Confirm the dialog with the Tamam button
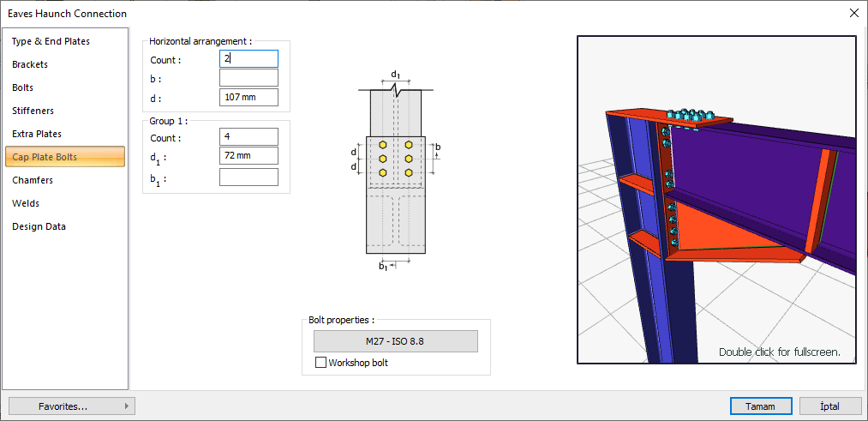Screen dimensions: 868x421 coord(760,406)
